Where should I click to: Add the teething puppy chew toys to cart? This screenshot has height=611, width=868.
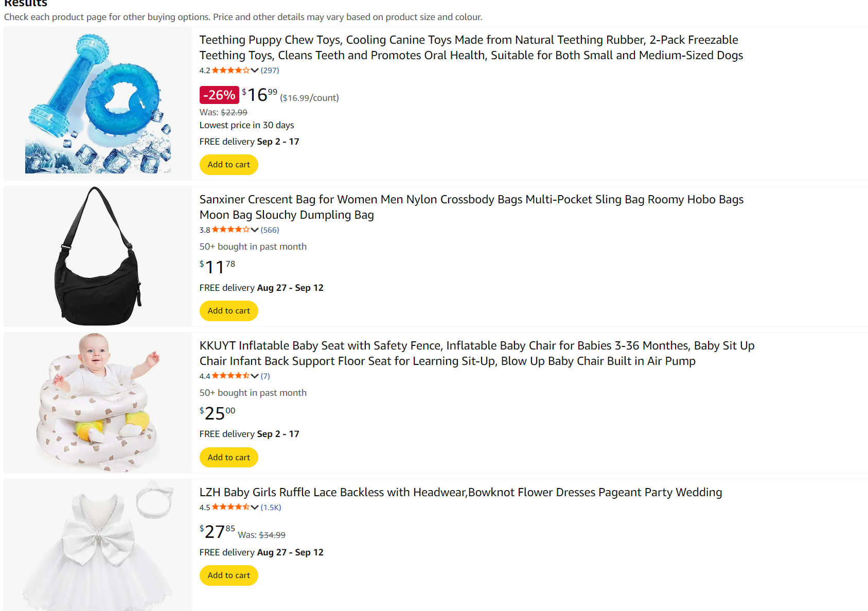[x=228, y=165]
